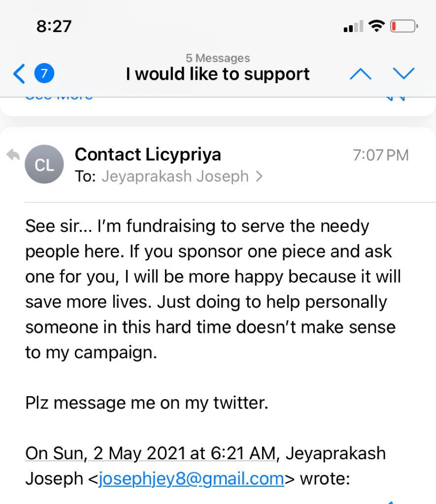Go to previous message with up arrow
This screenshot has width=436, height=504.
(361, 74)
